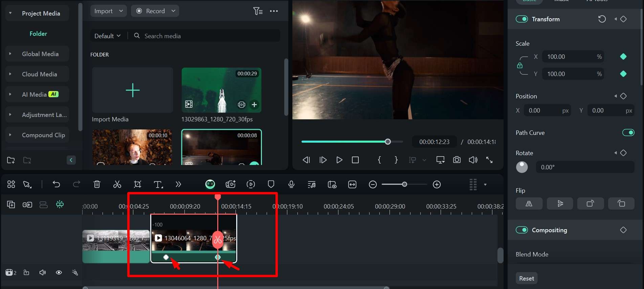This screenshot has height=289, width=644.
Task: Toggle the Scale X keyframe diamond
Action: point(623,56)
